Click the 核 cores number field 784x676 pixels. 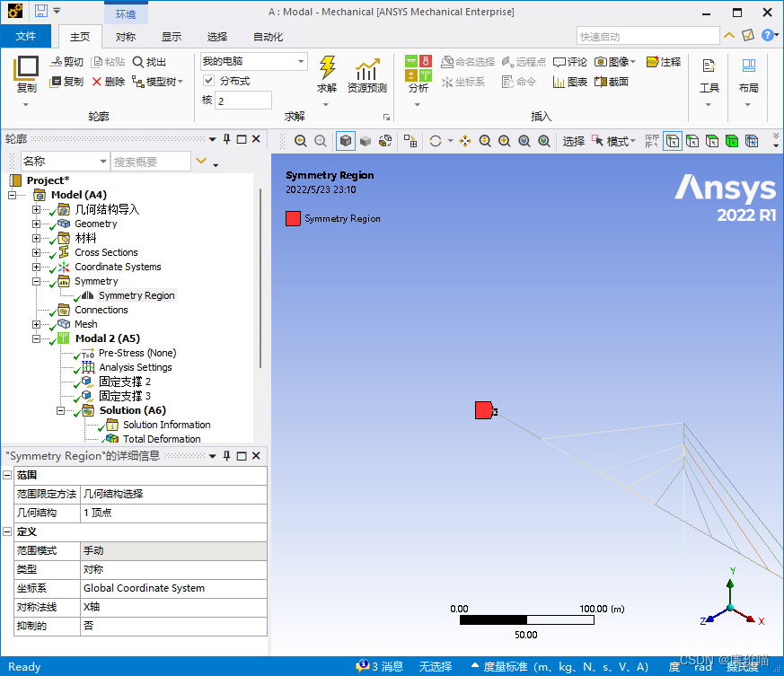243,101
